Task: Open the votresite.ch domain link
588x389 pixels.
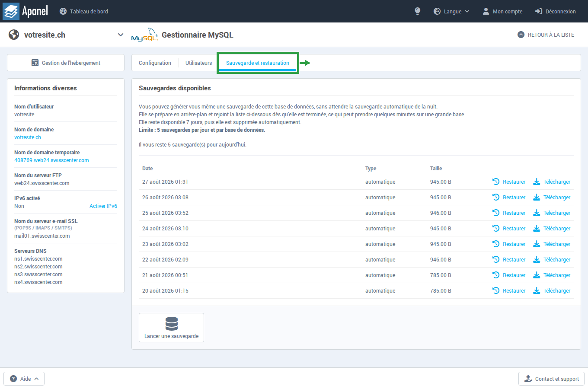Action: [x=28, y=137]
